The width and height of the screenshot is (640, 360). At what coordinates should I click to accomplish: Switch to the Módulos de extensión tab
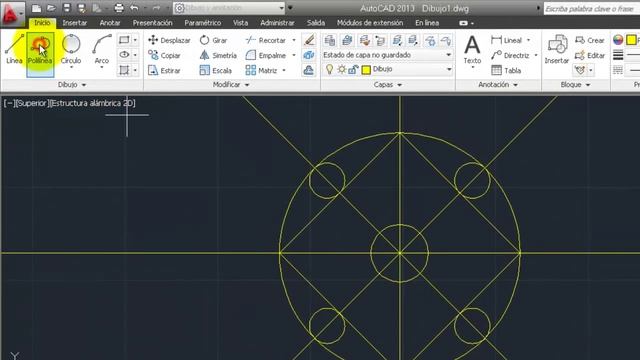coord(370,23)
